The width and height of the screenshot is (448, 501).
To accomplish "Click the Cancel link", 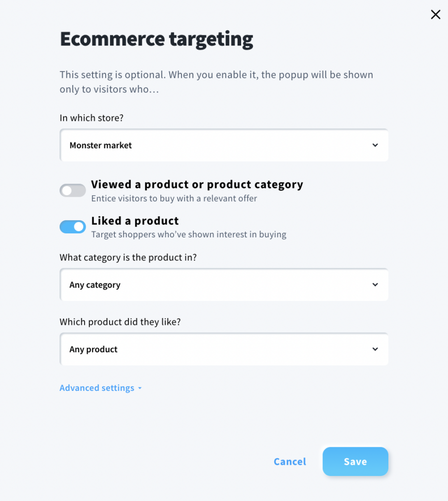I will click(x=290, y=461).
